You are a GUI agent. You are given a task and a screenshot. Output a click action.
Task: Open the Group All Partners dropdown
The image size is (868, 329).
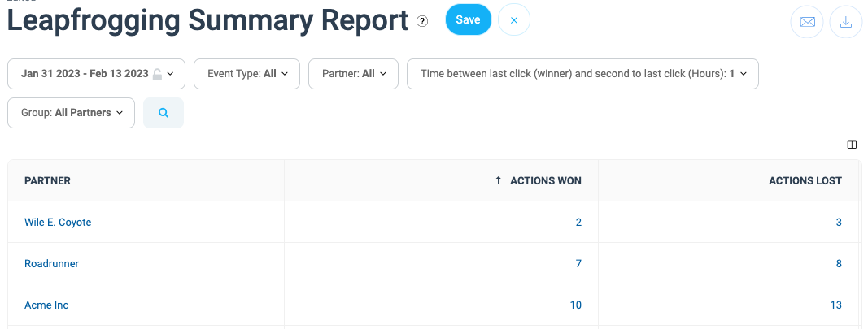tap(71, 113)
